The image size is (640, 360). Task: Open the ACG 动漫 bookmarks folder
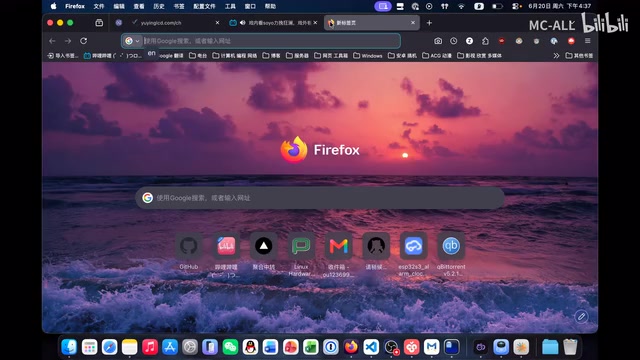pyautogui.click(x=437, y=56)
